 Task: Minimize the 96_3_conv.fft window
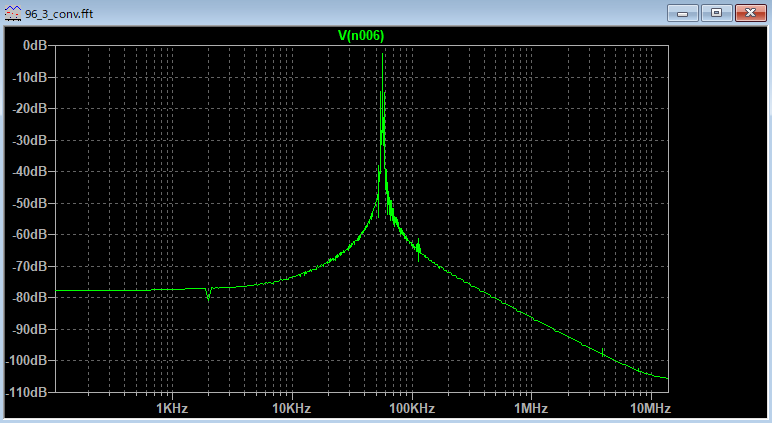click(x=682, y=13)
